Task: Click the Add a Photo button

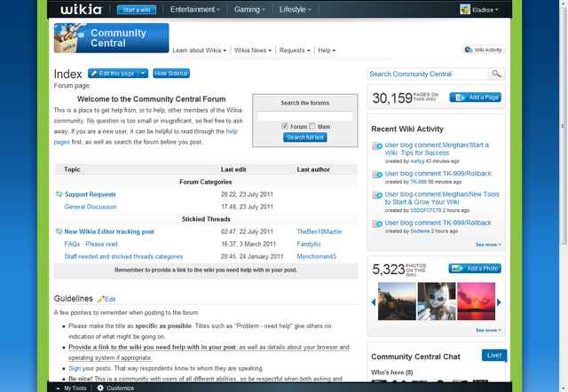Action: pyautogui.click(x=475, y=269)
